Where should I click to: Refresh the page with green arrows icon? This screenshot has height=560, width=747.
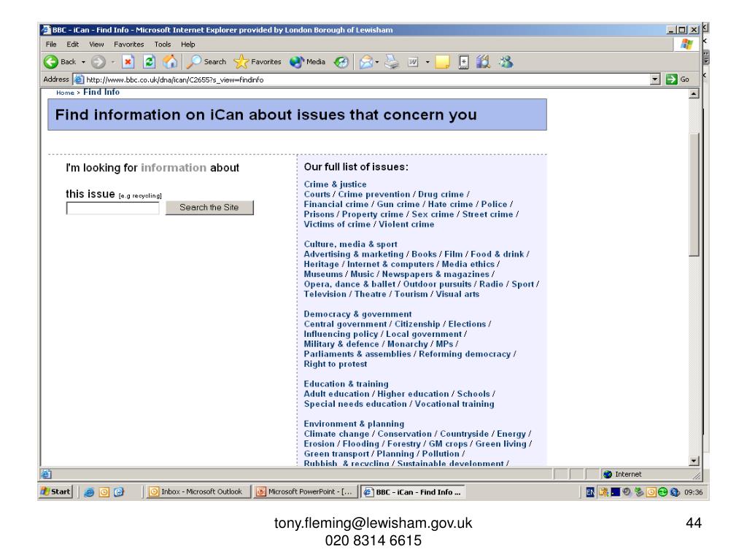pos(149,61)
